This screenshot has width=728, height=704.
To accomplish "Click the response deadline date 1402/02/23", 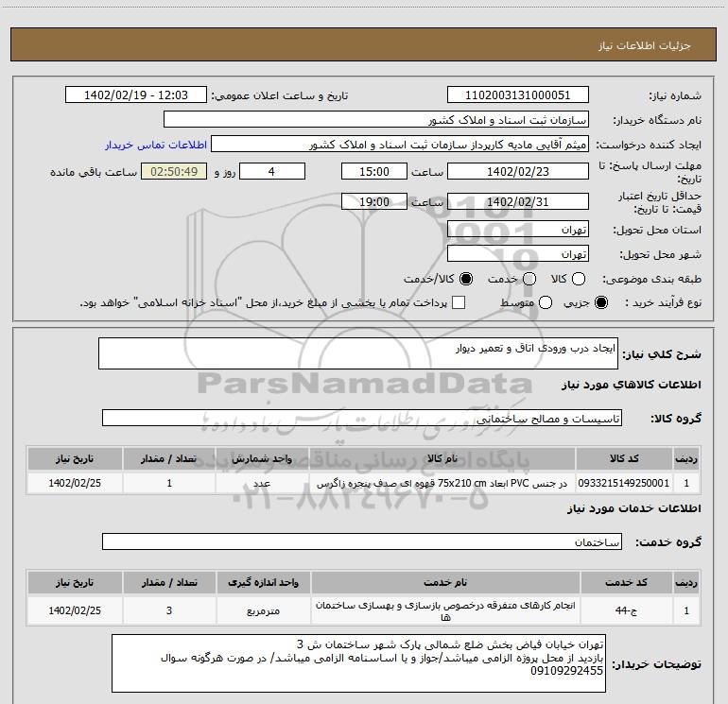I will (x=518, y=172).
